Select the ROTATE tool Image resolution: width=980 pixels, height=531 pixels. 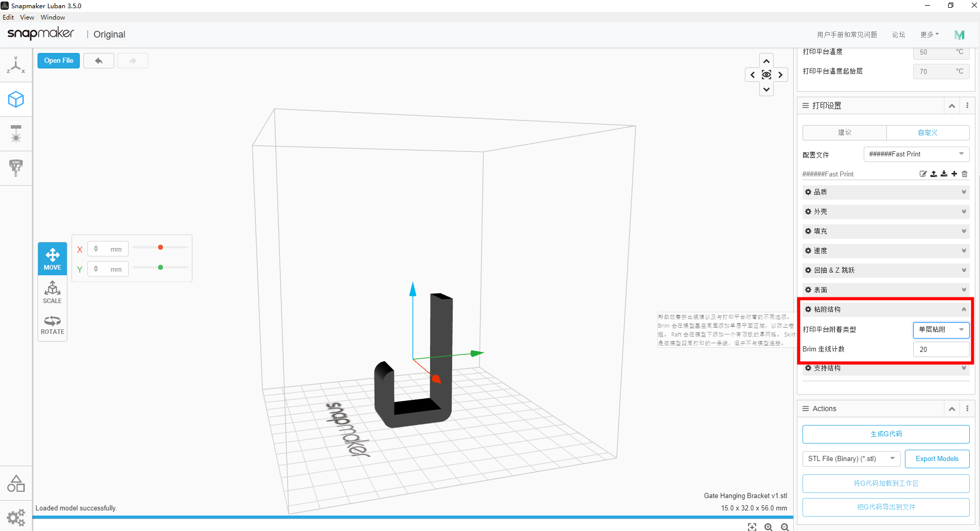click(x=52, y=325)
